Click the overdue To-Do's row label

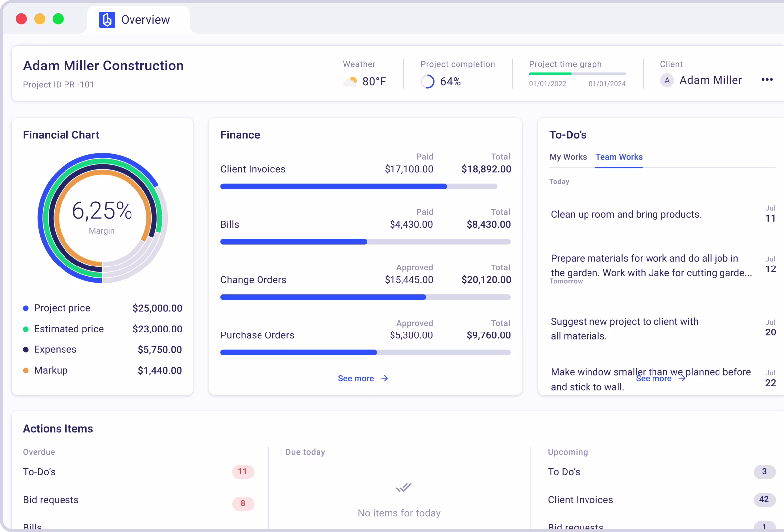(x=39, y=472)
